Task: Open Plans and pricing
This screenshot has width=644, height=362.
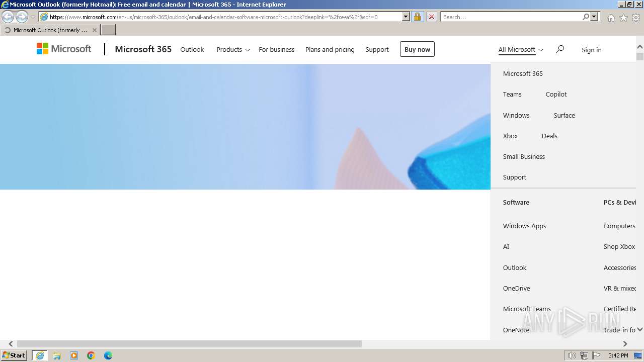Action: [x=330, y=49]
